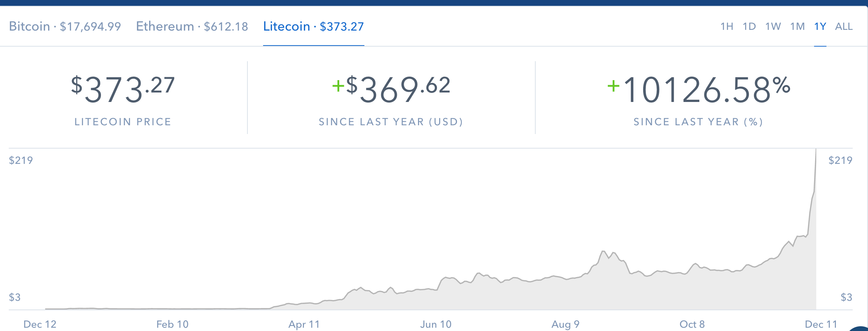
Task: Click the +$369.62 since last year value
Action: (x=391, y=89)
